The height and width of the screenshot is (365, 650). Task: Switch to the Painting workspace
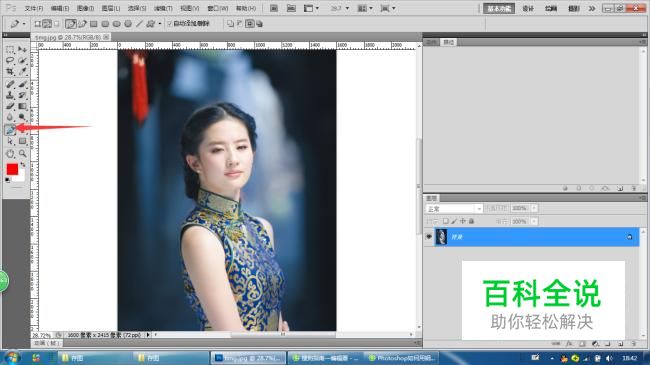tap(551, 8)
